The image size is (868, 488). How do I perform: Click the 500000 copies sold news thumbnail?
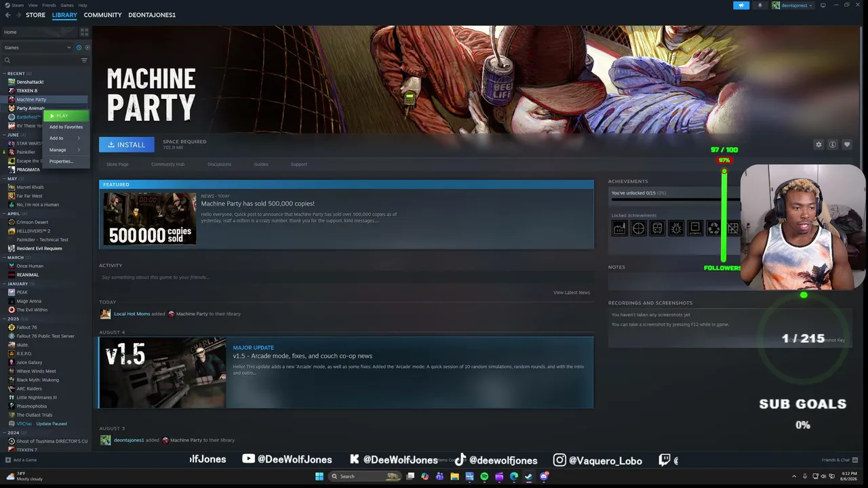[149, 218]
